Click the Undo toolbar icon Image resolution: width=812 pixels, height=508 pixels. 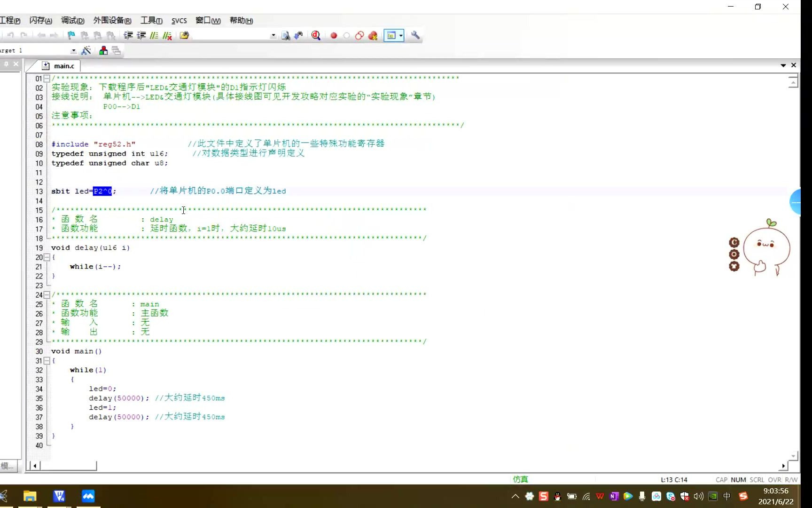pos(10,35)
